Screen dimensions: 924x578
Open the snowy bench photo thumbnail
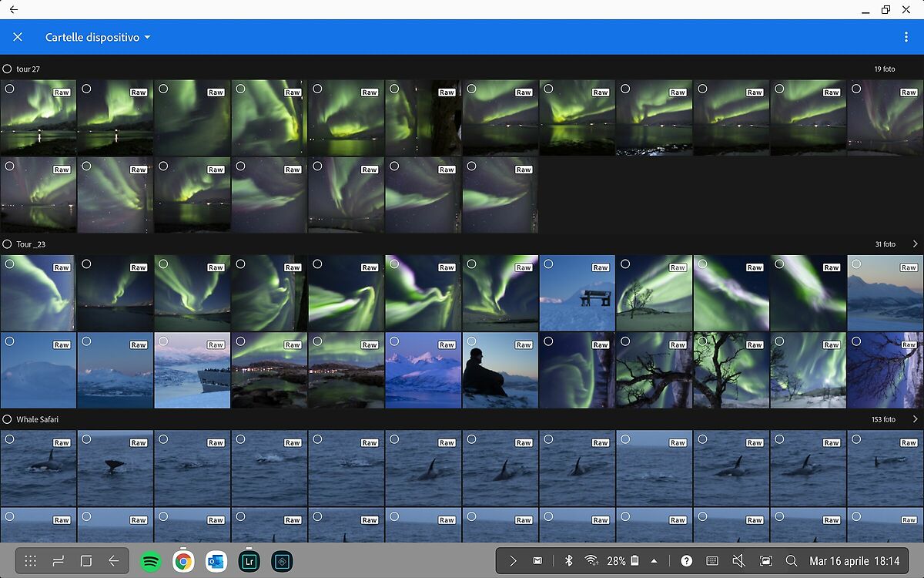coord(577,297)
